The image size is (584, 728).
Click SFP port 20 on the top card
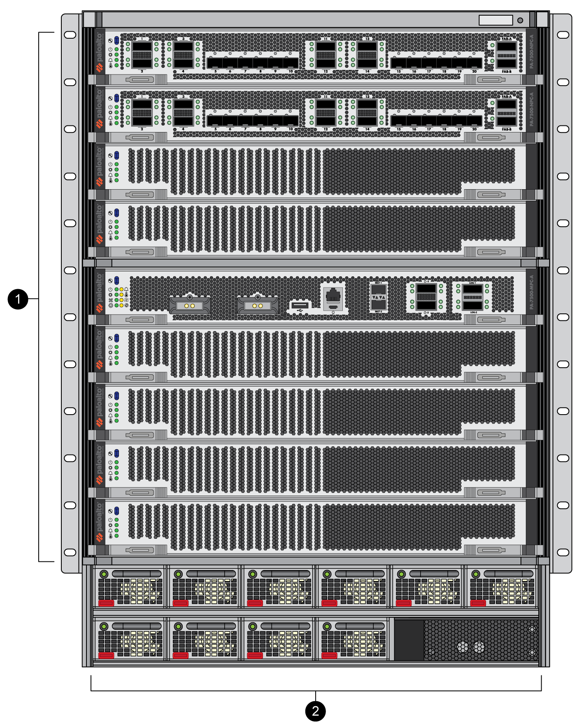pos(474,63)
